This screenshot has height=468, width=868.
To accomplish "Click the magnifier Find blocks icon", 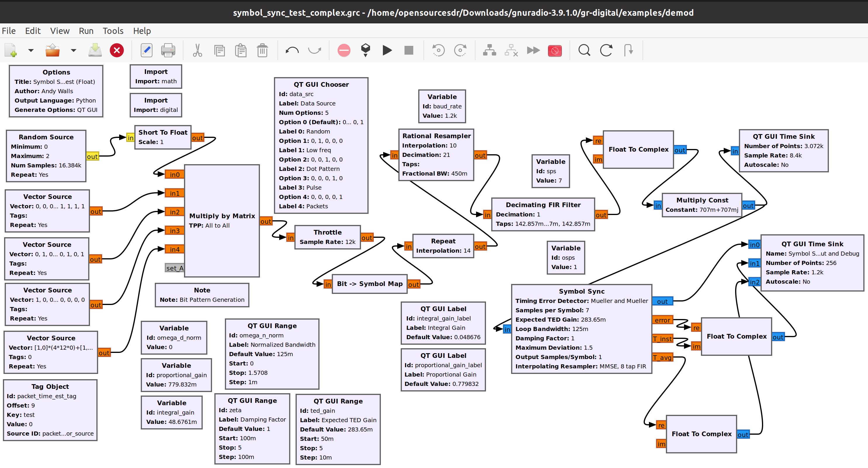I will 584,51.
